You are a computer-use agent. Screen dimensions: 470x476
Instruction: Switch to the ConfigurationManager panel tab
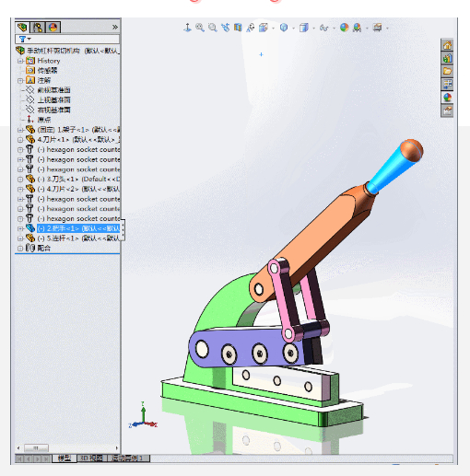38,28
